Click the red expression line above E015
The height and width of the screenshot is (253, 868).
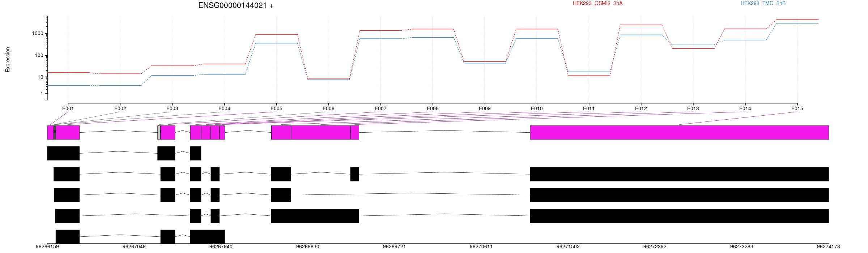point(797,19)
